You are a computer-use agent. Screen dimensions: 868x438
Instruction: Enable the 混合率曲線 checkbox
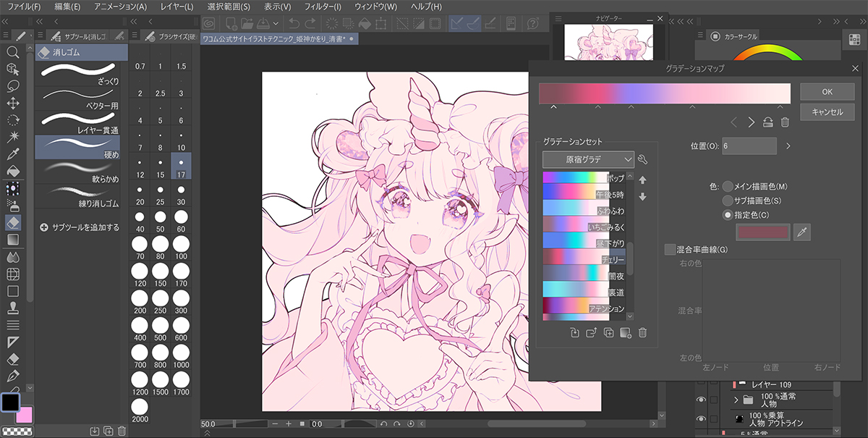click(x=670, y=250)
